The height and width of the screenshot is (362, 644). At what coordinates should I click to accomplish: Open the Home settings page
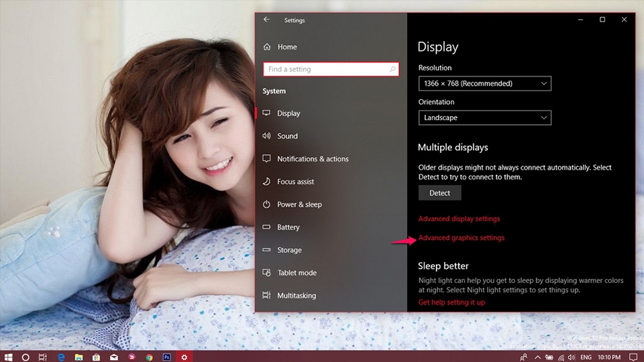[x=286, y=47]
